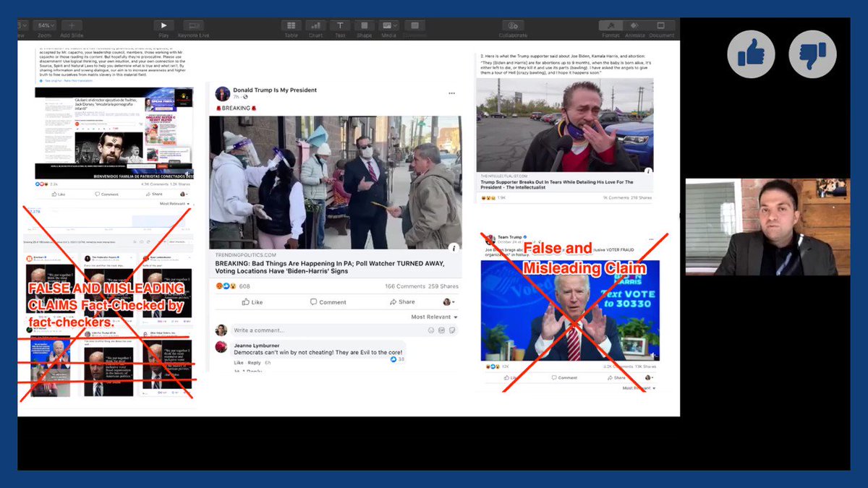Image resolution: width=868 pixels, height=488 pixels.
Task: Open the profile switcher on the Patriotas Conectados video post
Action: click(184, 194)
